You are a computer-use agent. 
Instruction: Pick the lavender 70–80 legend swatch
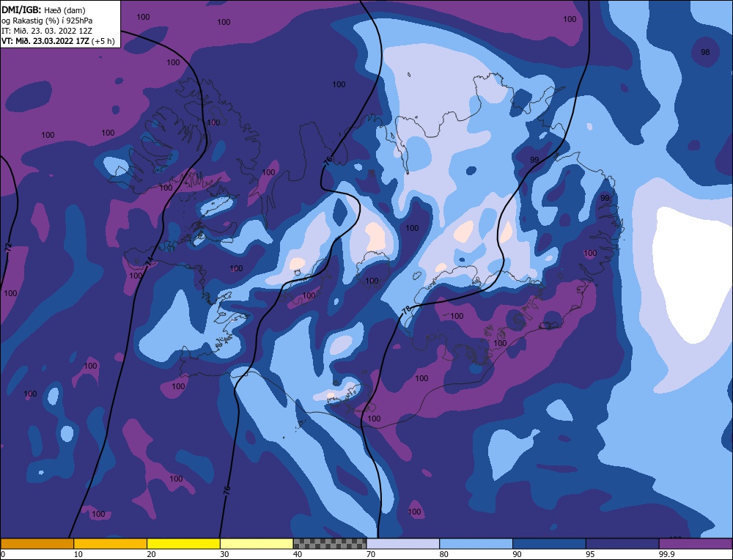point(403,544)
